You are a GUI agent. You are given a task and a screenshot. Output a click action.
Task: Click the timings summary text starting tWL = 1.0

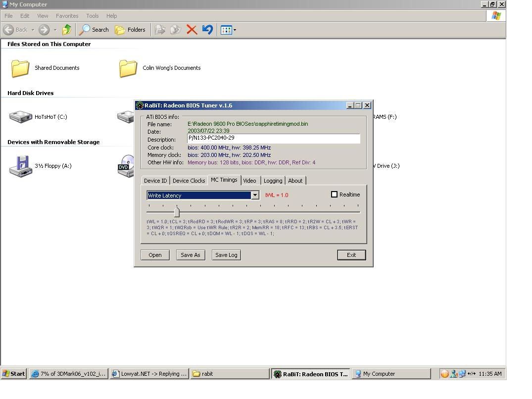(x=252, y=228)
